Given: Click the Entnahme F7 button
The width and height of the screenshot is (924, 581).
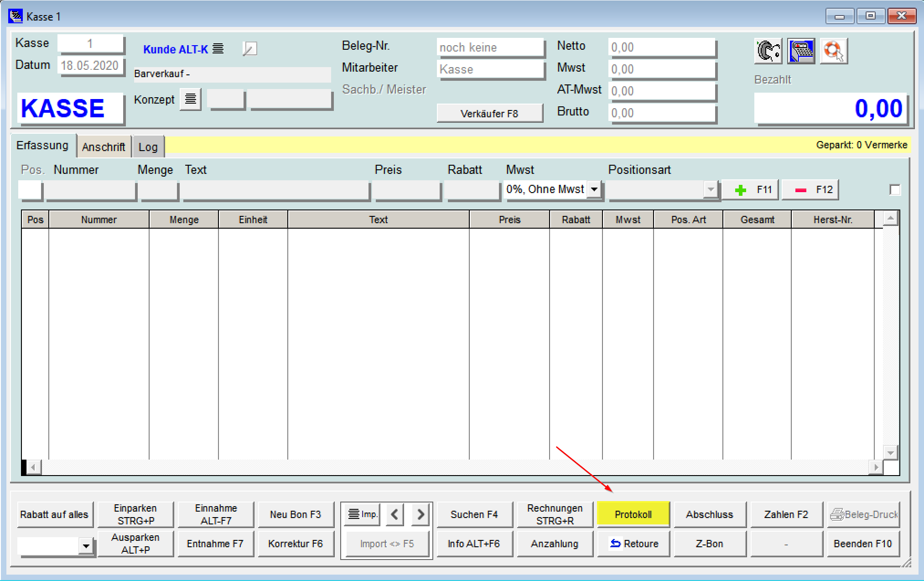Looking at the screenshot, I should [x=216, y=544].
